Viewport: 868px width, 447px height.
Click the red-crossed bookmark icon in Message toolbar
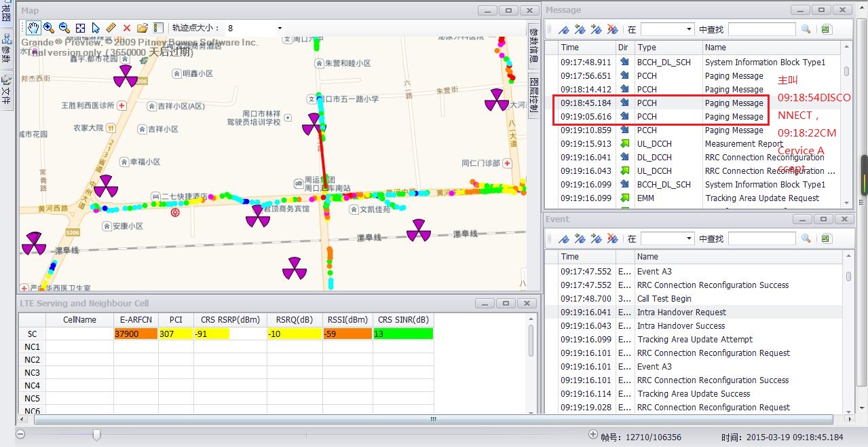613,29
